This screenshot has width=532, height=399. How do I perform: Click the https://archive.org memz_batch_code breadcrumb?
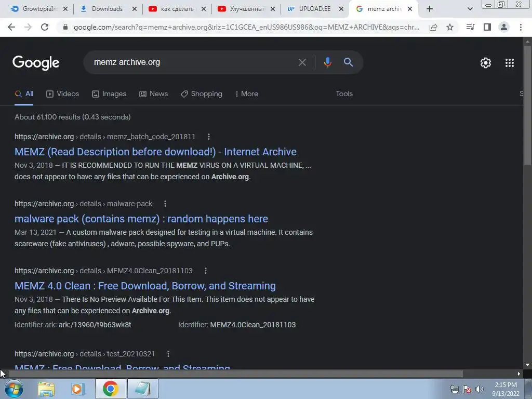[x=105, y=137]
